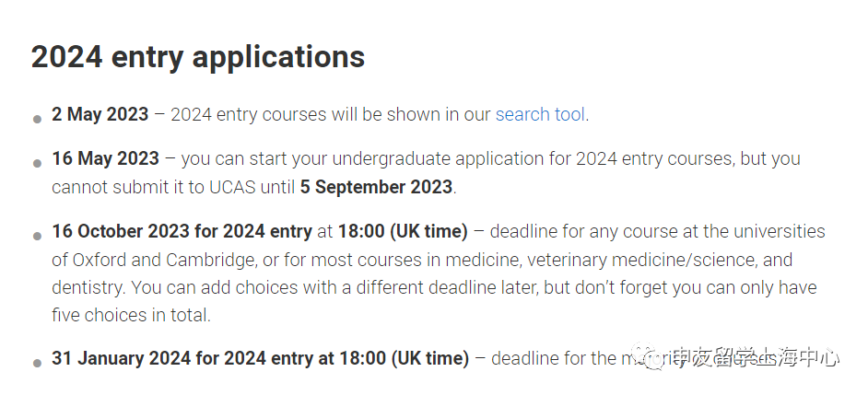Click the bullet before 16 October 2023
The width and height of the screenshot is (868, 395).
click(x=38, y=236)
